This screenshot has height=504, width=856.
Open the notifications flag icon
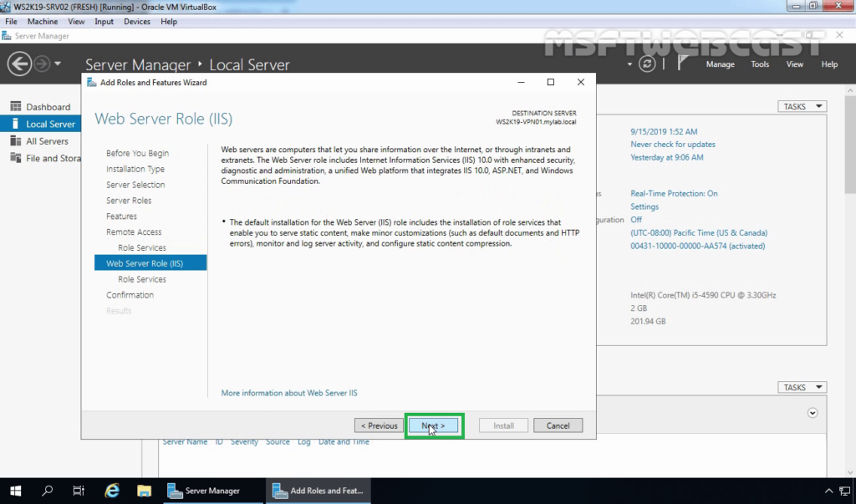pyautogui.click(x=682, y=64)
